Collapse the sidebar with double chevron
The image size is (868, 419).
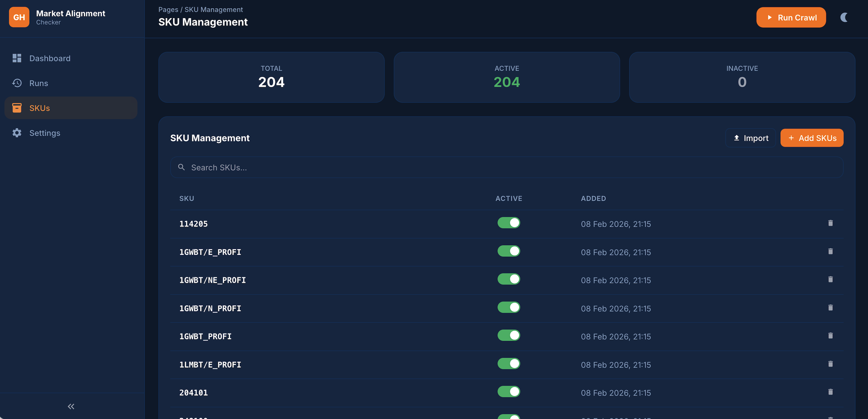point(71,406)
